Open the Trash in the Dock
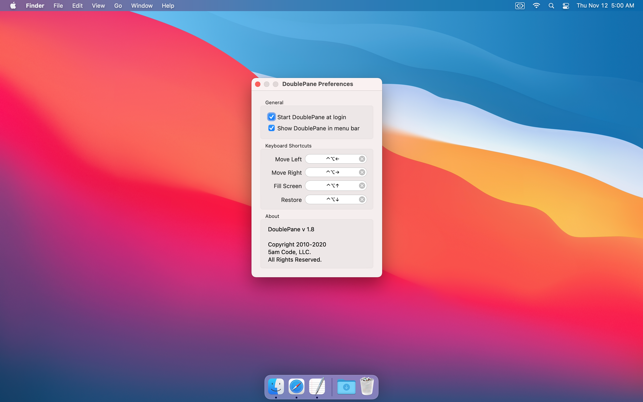The width and height of the screenshot is (643, 402). [367, 386]
